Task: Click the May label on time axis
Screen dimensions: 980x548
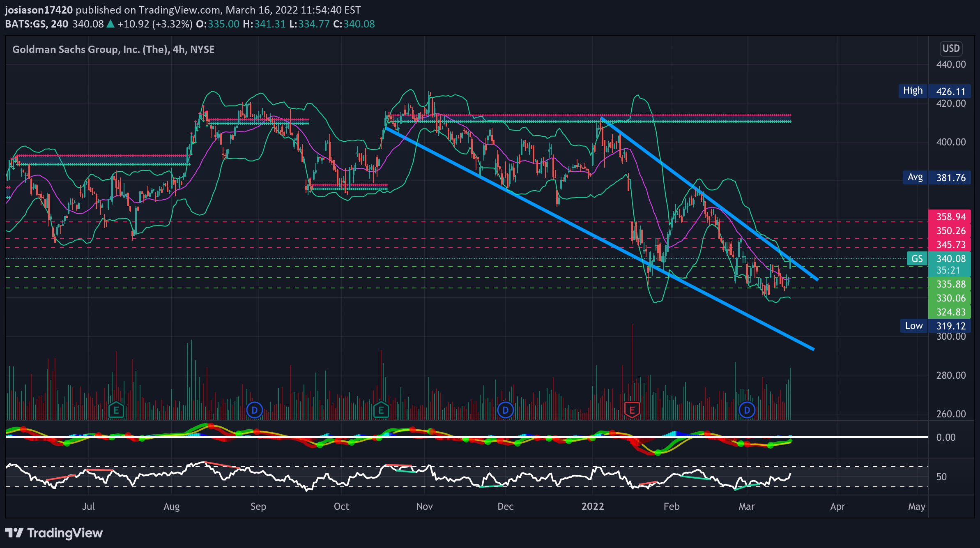Action: coord(917,506)
